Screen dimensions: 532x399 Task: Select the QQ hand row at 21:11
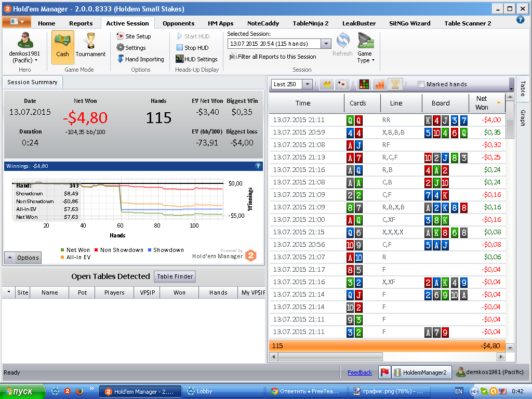(387, 120)
